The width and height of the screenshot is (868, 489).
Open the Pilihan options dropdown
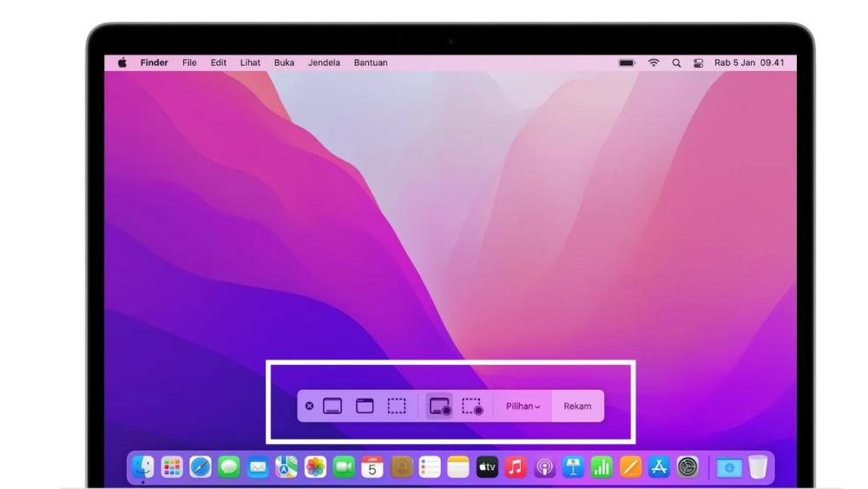click(523, 406)
